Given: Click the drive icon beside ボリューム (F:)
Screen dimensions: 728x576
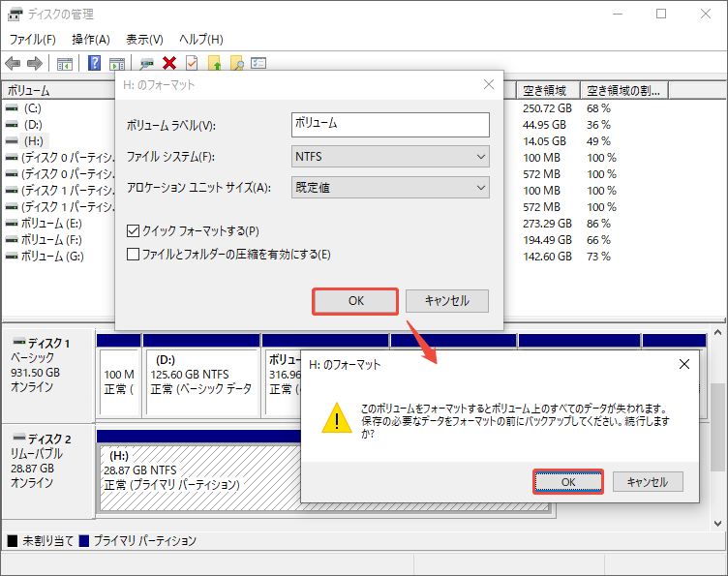Looking at the screenshot, I should 12,240.
